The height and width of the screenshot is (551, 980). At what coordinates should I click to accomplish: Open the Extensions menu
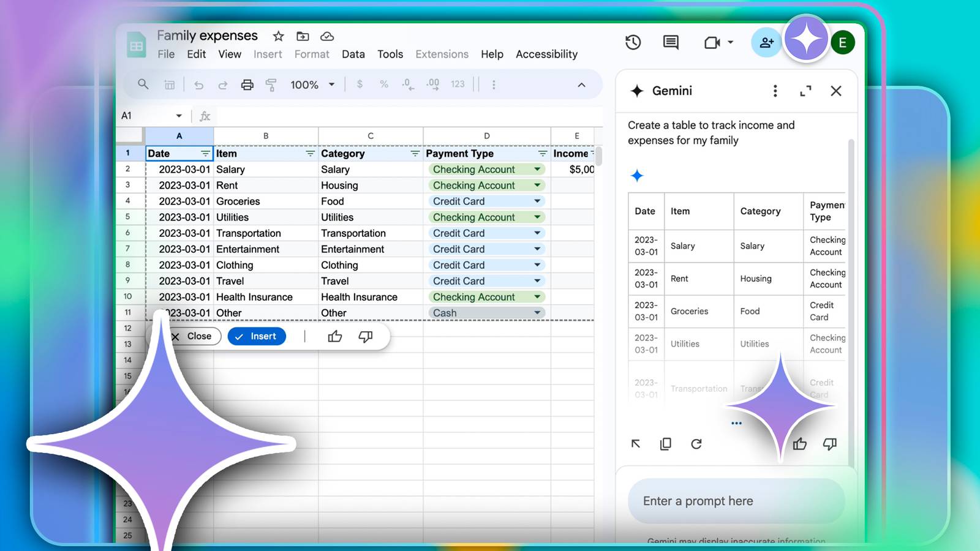pyautogui.click(x=442, y=54)
